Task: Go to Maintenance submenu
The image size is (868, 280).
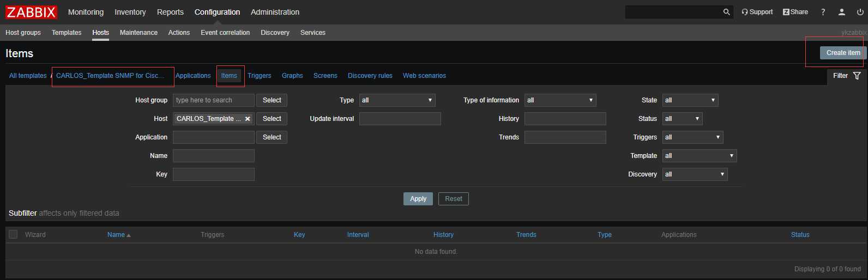Action: click(x=138, y=33)
